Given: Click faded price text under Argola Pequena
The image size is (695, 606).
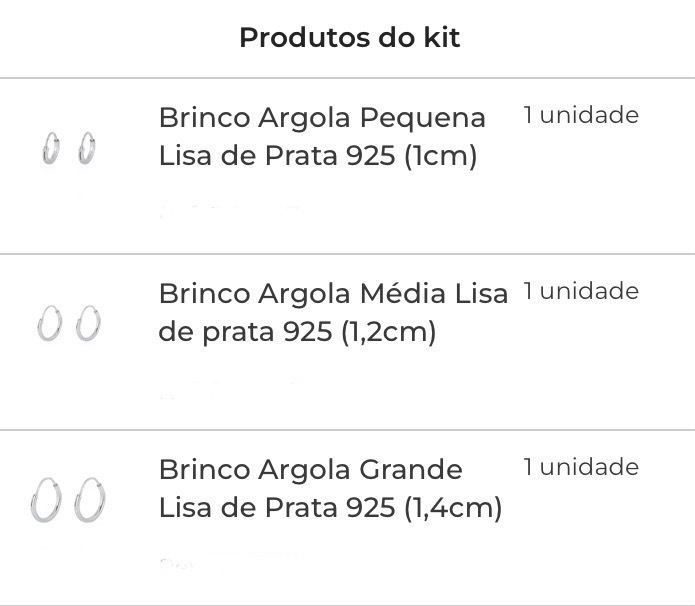Looking at the screenshot, I should [x=229, y=210].
